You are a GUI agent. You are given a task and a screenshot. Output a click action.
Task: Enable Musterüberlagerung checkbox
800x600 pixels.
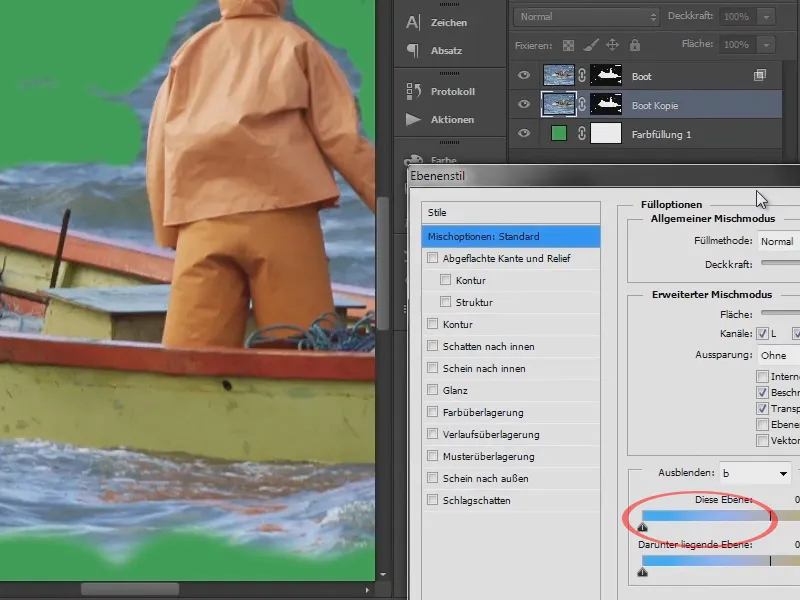pyautogui.click(x=433, y=456)
